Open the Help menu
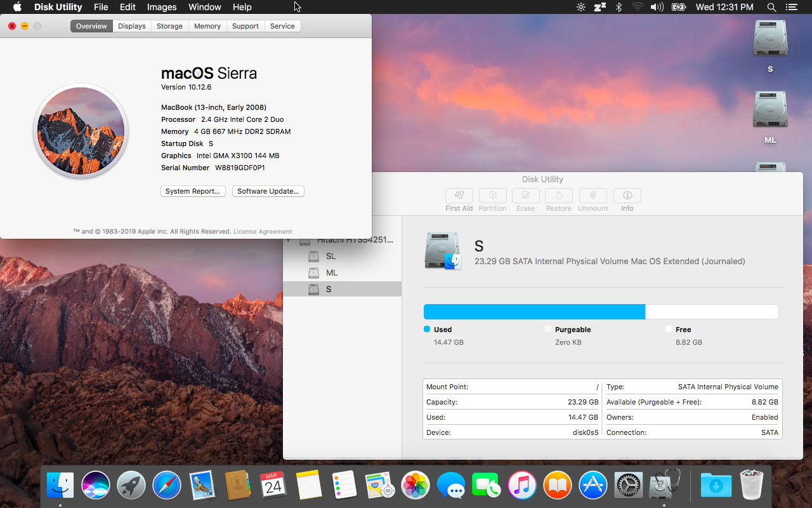Viewport: 812px width, 508px height. (x=242, y=7)
